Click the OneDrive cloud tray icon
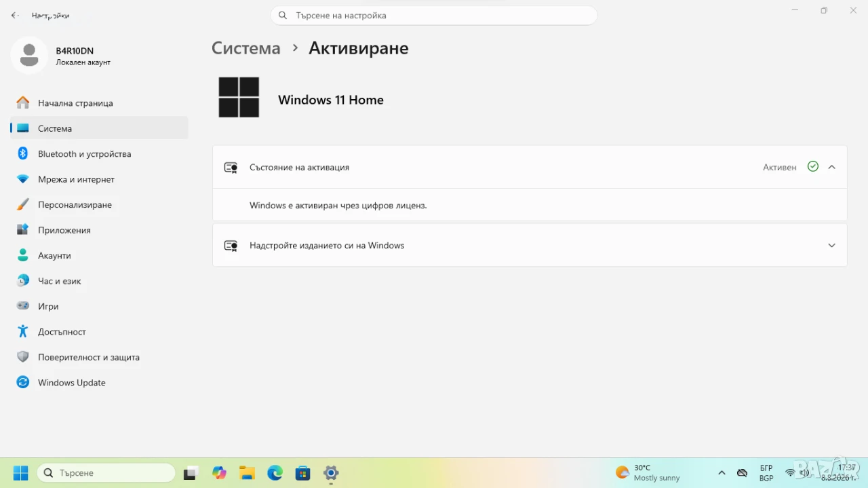This screenshot has width=868, height=488. coord(743,473)
